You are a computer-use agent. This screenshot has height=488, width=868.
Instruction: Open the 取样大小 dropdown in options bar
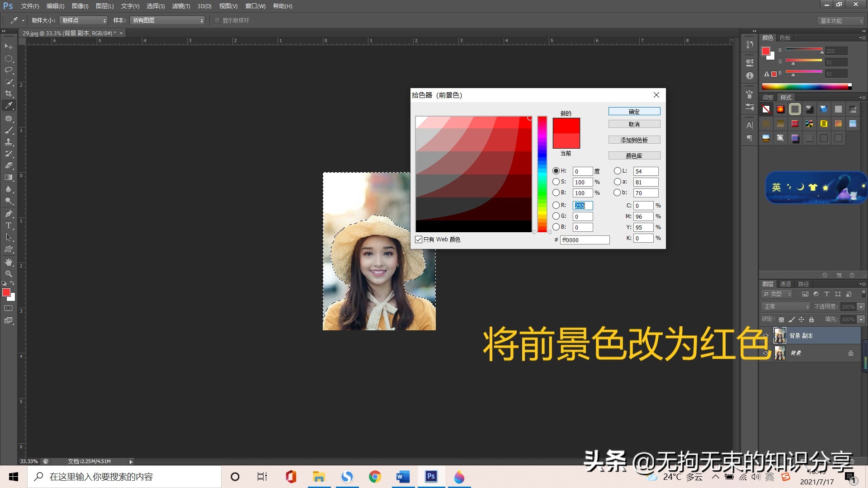click(x=83, y=20)
